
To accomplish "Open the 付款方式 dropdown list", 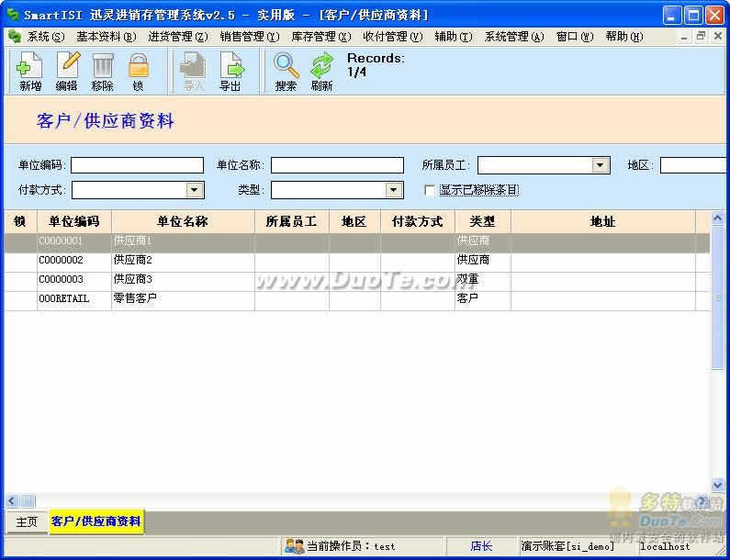I will (195, 190).
